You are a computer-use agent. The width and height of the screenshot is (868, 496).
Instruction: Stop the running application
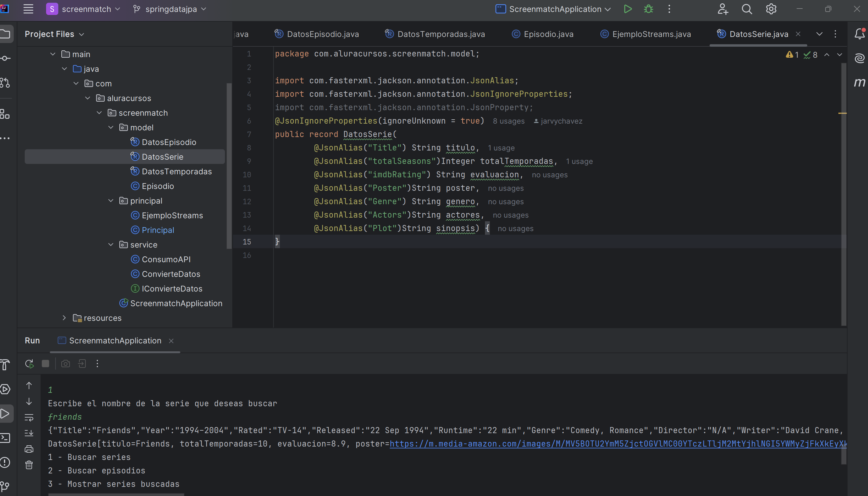[x=45, y=364]
